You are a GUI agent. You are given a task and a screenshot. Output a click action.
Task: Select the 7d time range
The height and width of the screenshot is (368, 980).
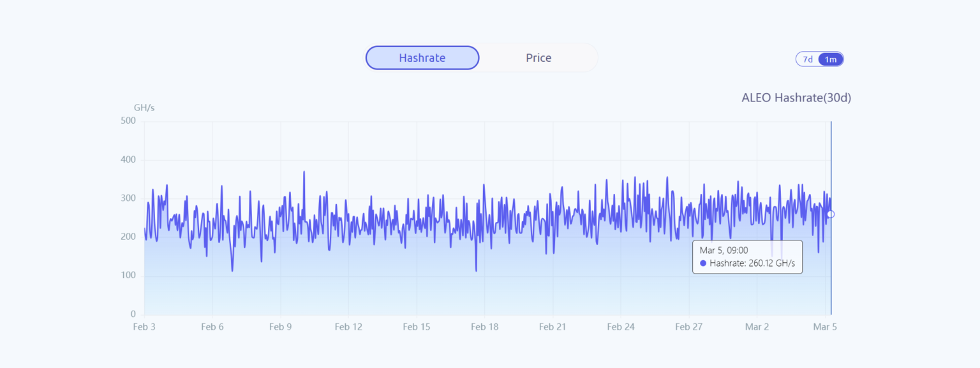pos(808,59)
